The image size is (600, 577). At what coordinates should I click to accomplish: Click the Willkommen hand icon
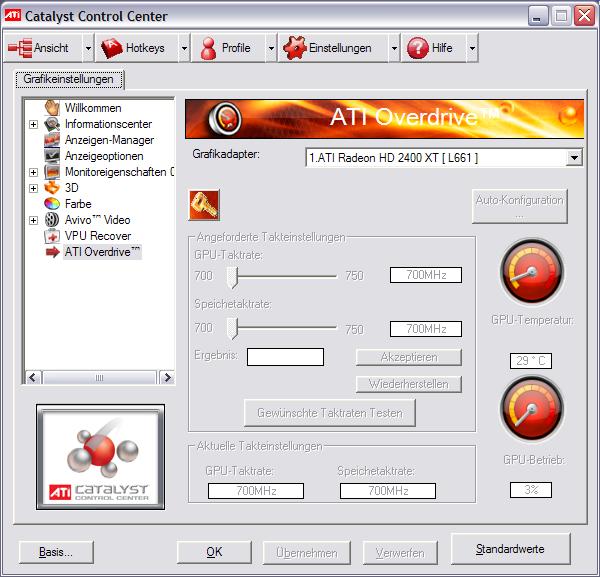pos(52,108)
